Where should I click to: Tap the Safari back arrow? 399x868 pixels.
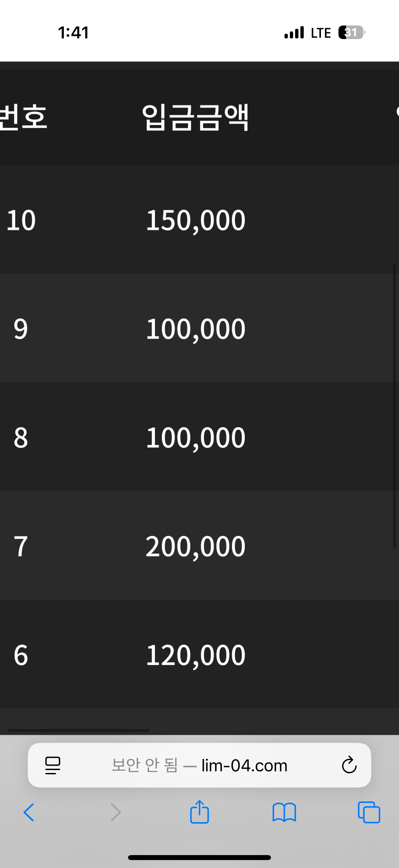pos(29,812)
